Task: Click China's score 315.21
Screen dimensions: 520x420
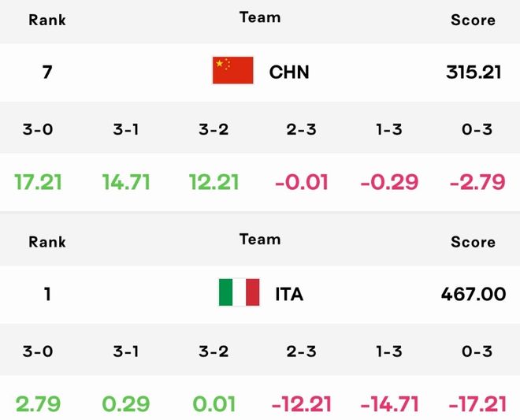Action: 474,72
